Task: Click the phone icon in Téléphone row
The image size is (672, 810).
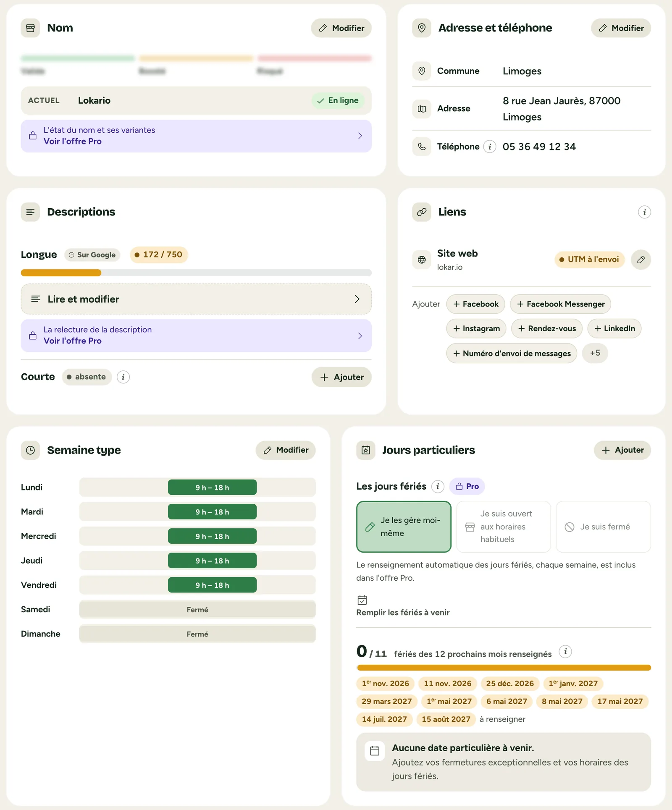Action: (422, 147)
